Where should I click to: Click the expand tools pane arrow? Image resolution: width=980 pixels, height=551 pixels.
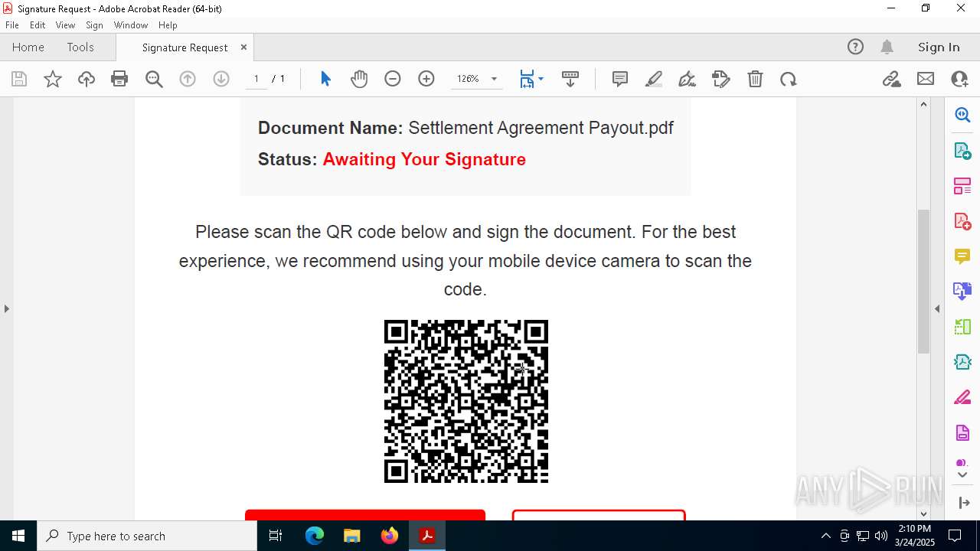(x=962, y=502)
